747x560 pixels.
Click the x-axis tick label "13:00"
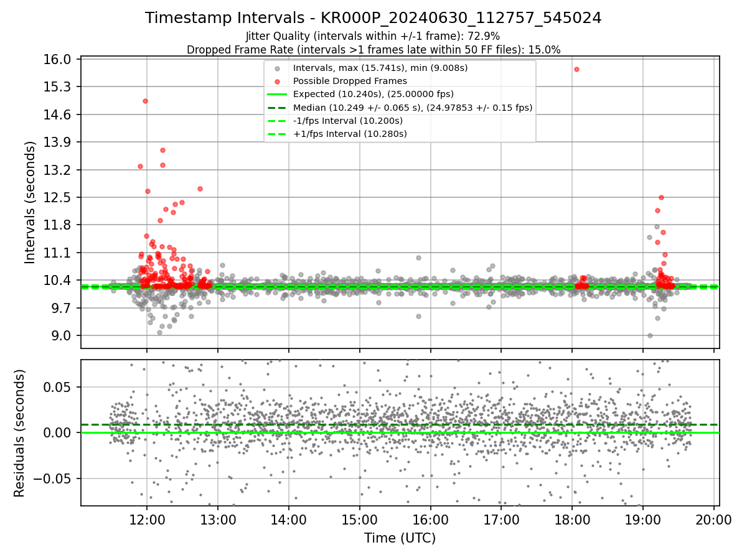(x=218, y=518)
